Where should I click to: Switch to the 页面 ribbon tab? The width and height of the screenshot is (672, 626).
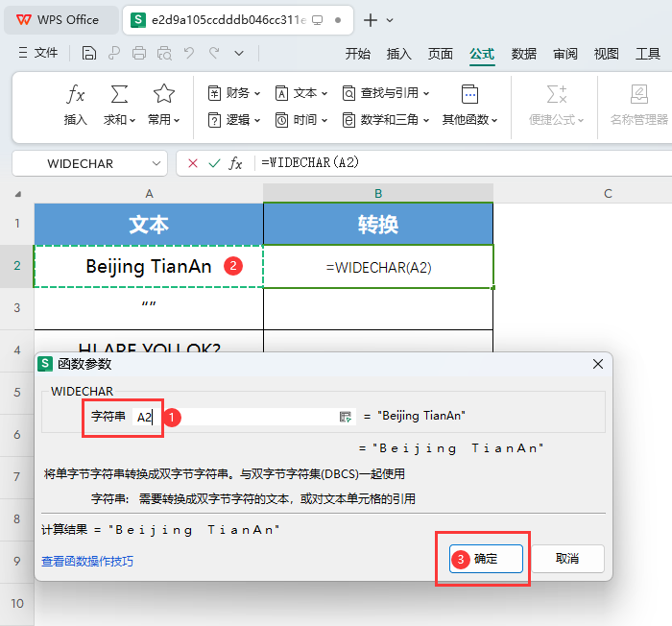440,54
